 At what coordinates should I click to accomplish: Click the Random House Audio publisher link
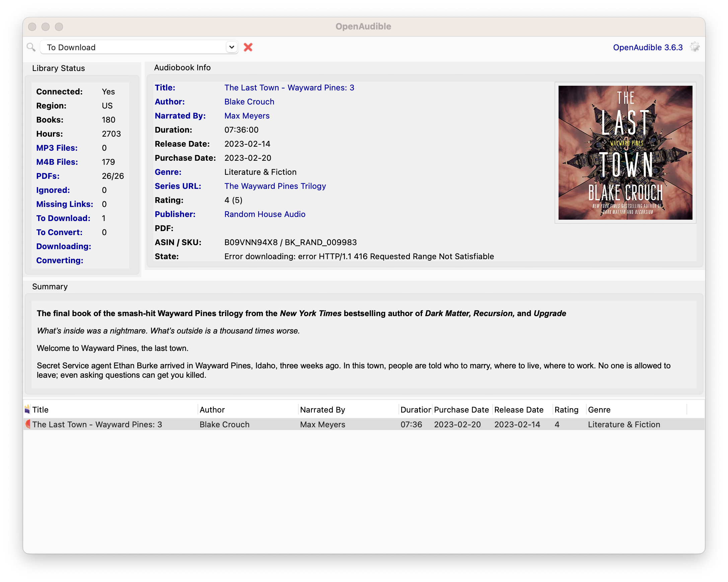(x=265, y=214)
